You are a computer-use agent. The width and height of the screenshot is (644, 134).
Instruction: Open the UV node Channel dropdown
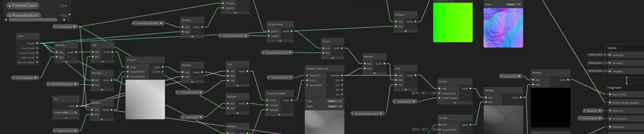[x=70, y=113]
